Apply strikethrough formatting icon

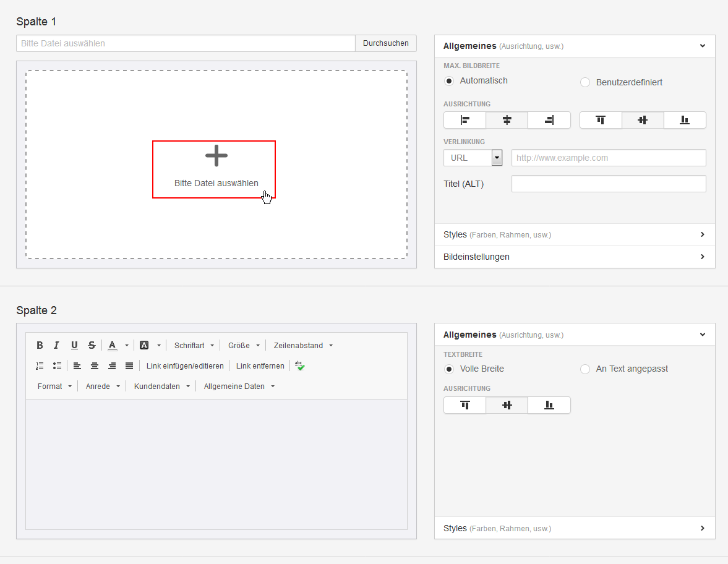coord(92,345)
